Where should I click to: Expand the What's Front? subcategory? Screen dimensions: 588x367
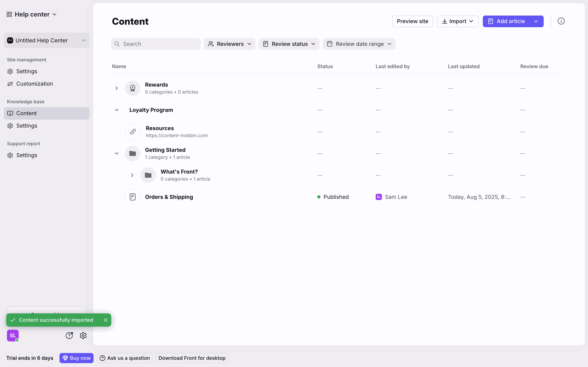pos(132,175)
